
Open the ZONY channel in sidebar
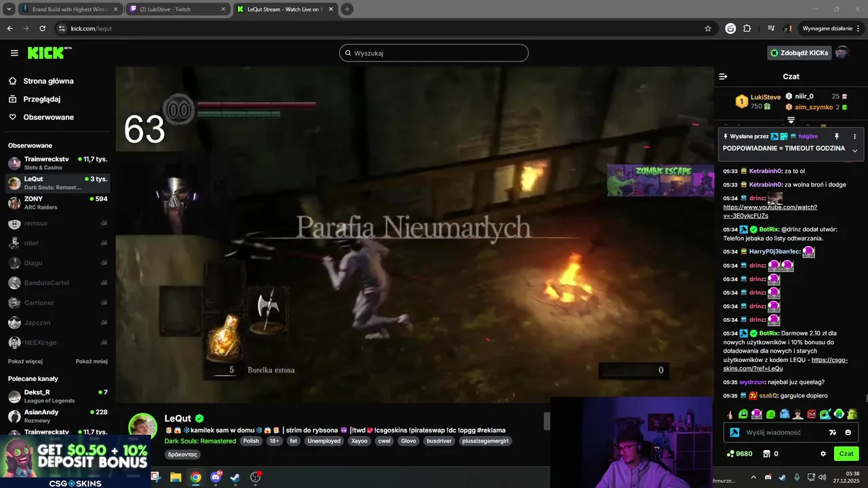pos(58,203)
